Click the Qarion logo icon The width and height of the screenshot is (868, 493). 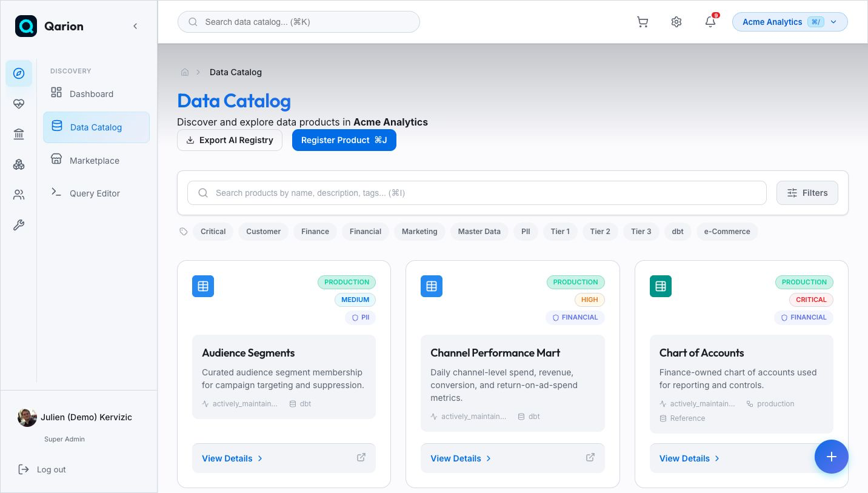[x=26, y=26]
